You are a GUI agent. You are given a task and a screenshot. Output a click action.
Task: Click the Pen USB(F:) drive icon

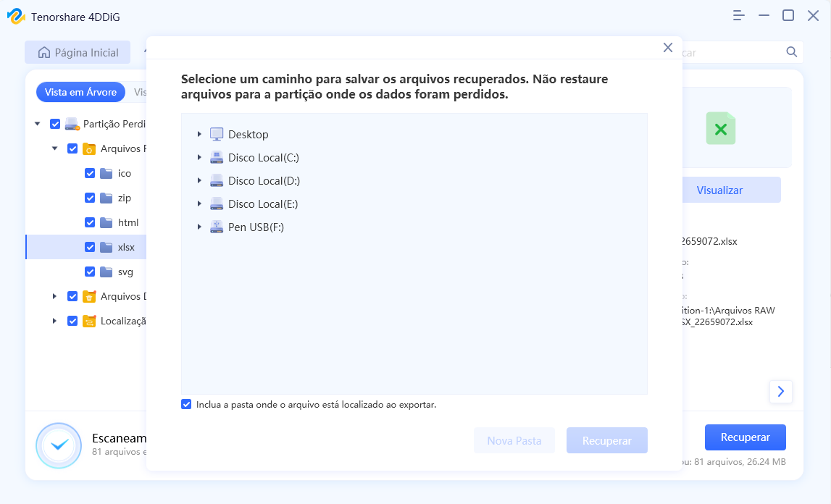click(x=216, y=227)
